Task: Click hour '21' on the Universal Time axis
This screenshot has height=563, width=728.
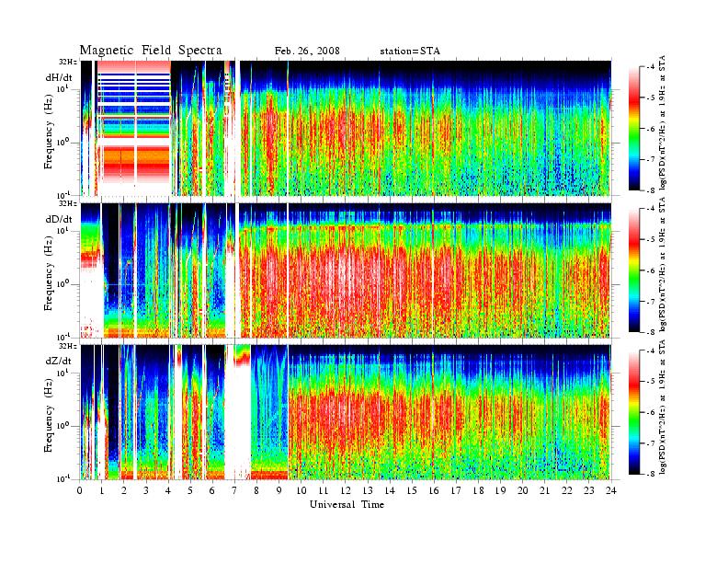Action: click(544, 491)
